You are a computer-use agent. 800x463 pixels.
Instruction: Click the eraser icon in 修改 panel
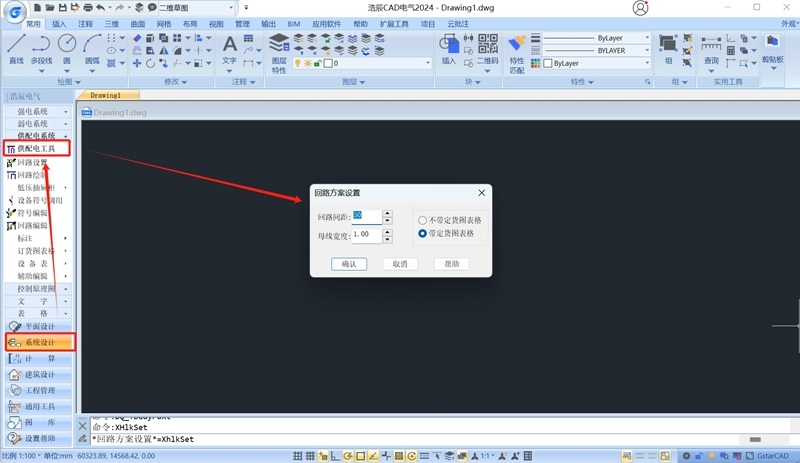pos(137,38)
